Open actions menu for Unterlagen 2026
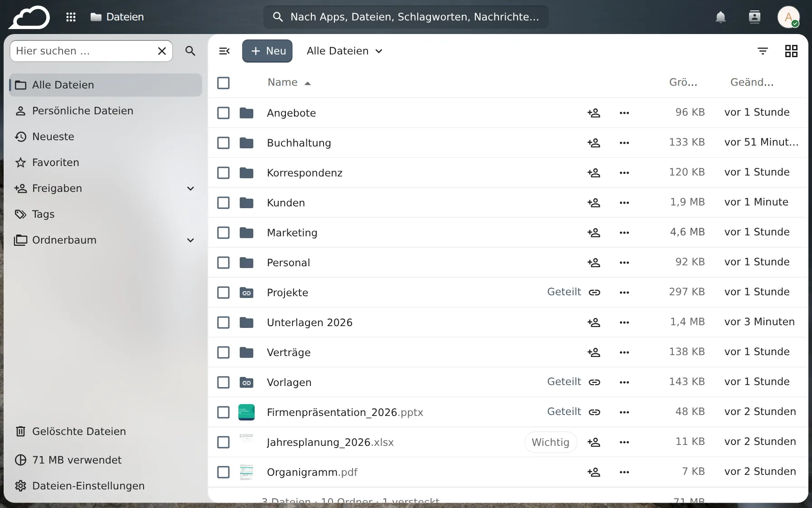Viewport: 812px width, 508px height. coord(624,322)
